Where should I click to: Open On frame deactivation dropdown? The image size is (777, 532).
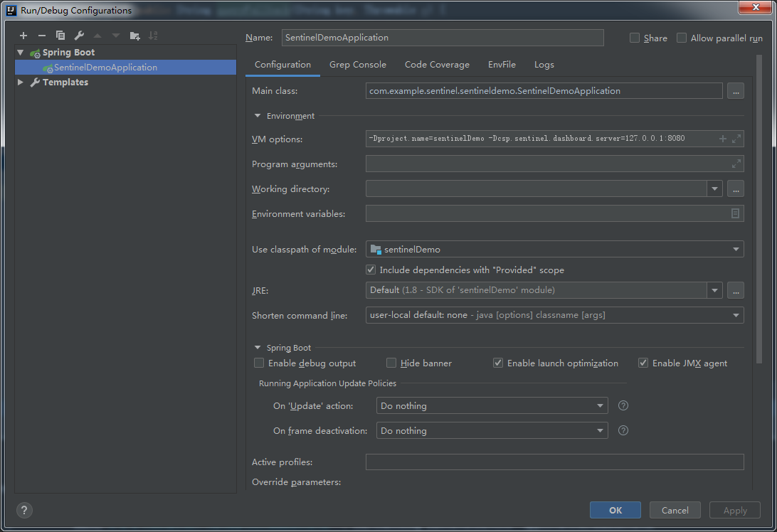[x=600, y=430]
